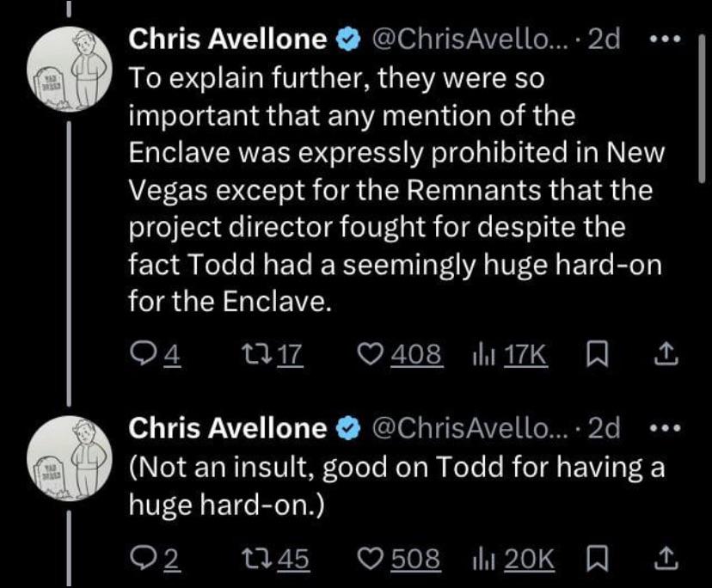The image size is (712, 588).
Task: Open more options on the second tweet
Action: (666, 427)
